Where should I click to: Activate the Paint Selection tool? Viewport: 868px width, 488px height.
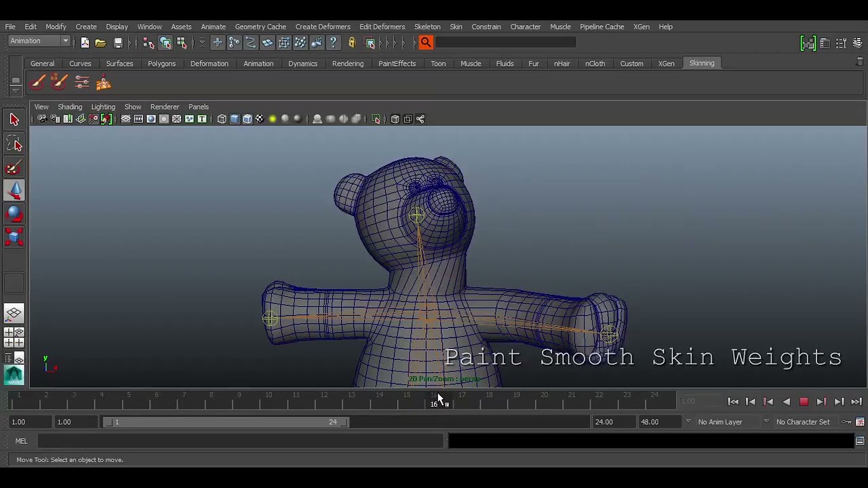14,167
